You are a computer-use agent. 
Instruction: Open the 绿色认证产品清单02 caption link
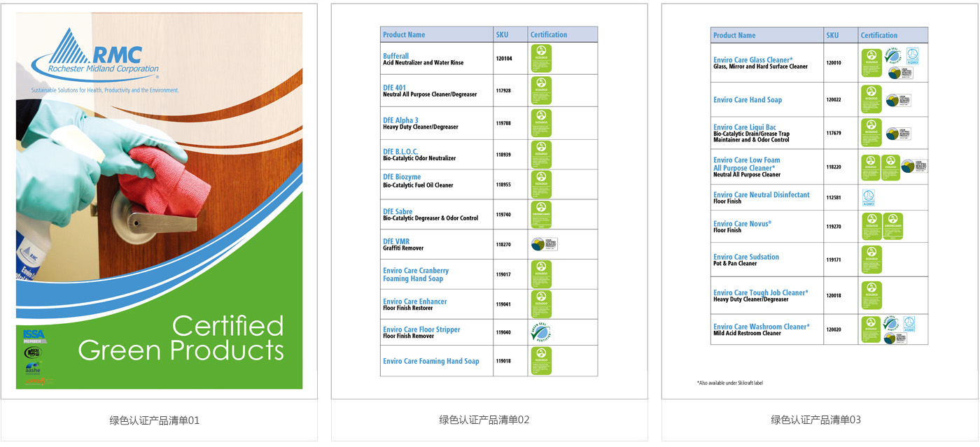[x=484, y=420]
